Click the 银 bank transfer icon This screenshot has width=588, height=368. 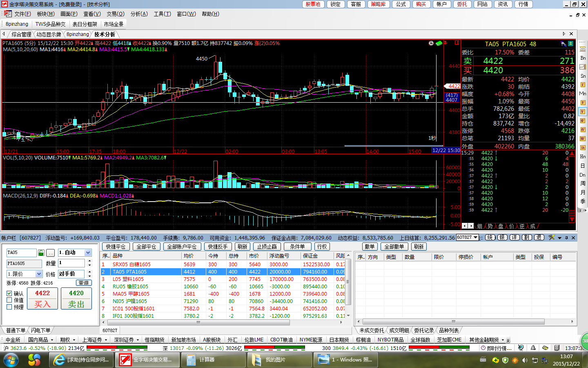[502, 238]
